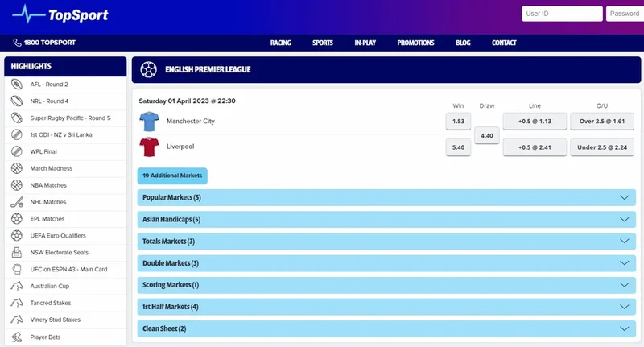The height and width of the screenshot is (347, 644).
Task: Click the Tancred Stakes horse icon
Action: 17,303
